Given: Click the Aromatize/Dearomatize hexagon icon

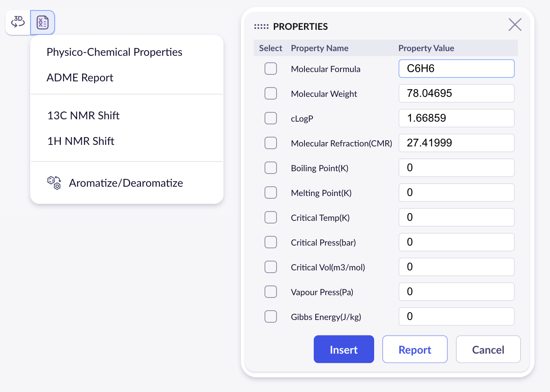Looking at the screenshot, I should (x=54, y=182).
